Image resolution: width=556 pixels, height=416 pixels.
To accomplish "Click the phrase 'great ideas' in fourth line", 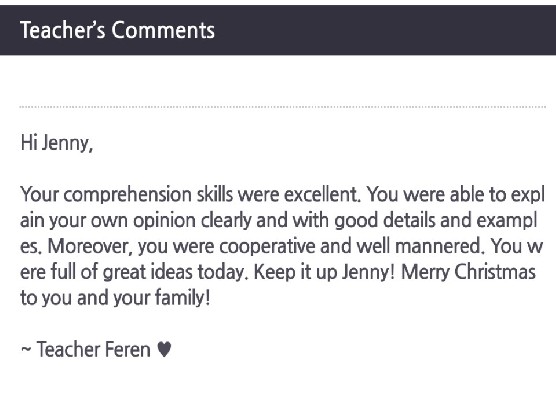I will 147,272.
